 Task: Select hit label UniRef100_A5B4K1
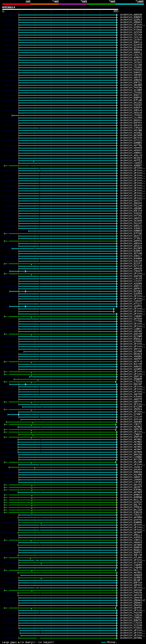(x=131, y=22)
